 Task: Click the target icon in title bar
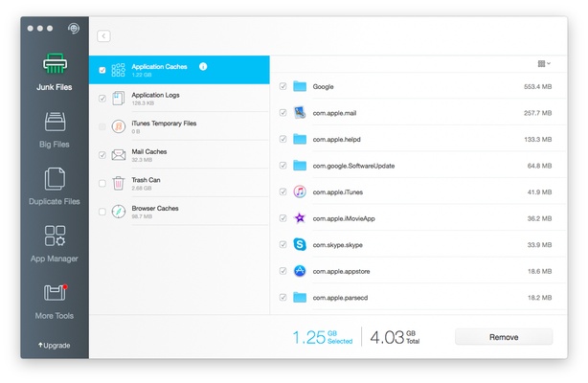(75, 28)
